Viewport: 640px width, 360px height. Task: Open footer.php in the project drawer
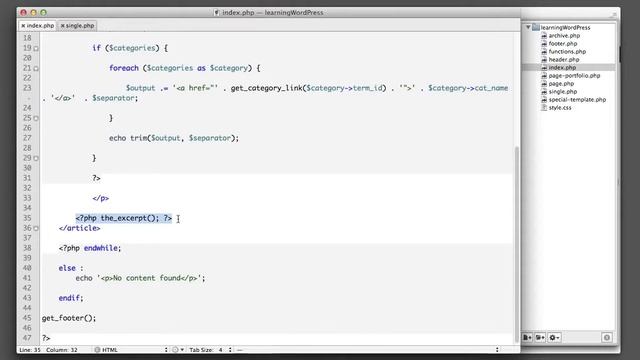563,44
